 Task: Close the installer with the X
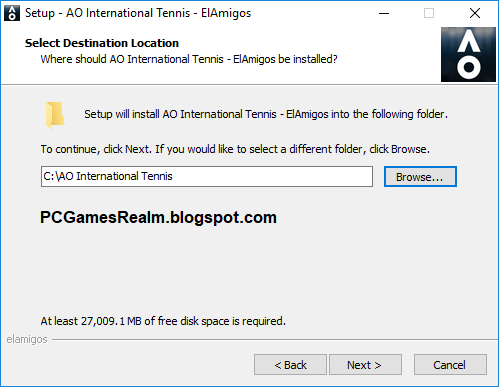coord(475,13)
